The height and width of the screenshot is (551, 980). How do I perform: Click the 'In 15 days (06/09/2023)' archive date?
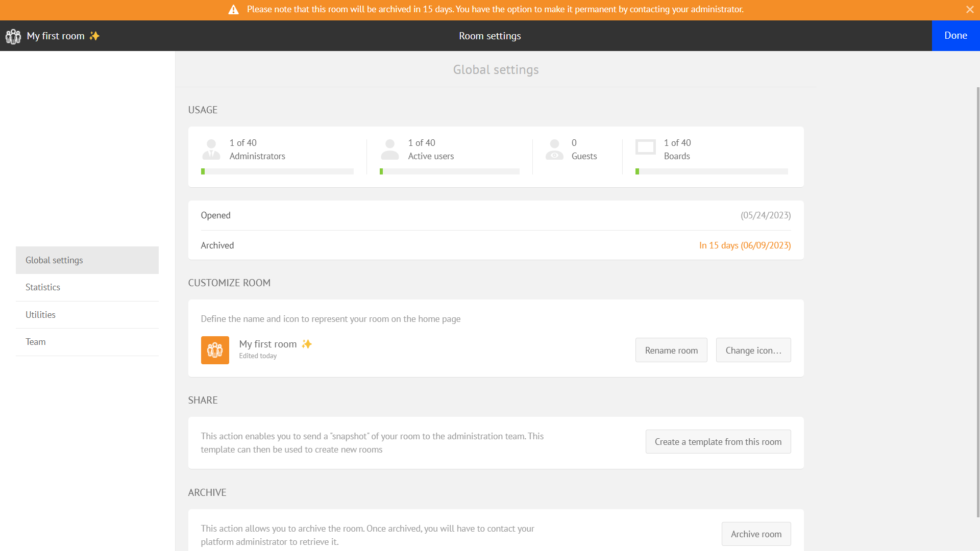pos(745,245)
